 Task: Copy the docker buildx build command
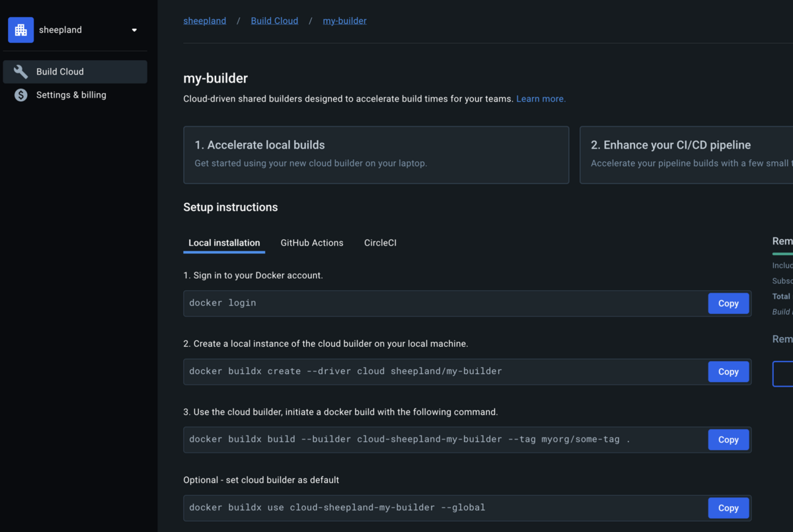pyautogui.click(x=728, y=440)
